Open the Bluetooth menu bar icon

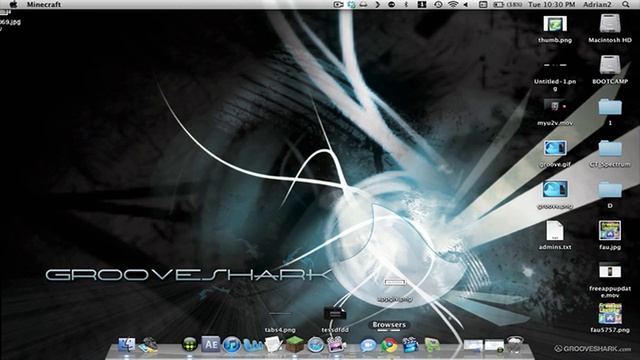(x=406, y=4)
